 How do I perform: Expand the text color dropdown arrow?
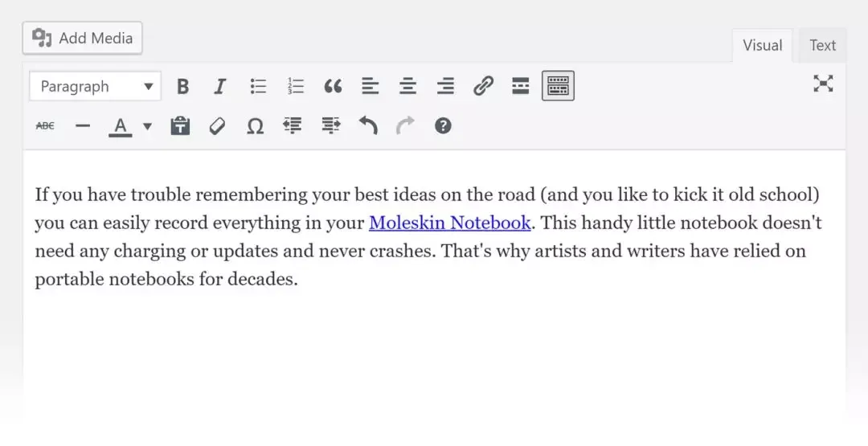click(x=147, y=126)
